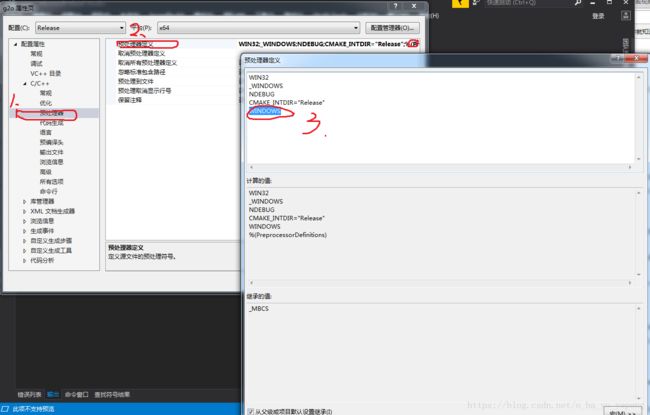The height and width of the screenshot is (415, 650).
Task: Select 命令行 under C/C++
Action: point(49,192)
